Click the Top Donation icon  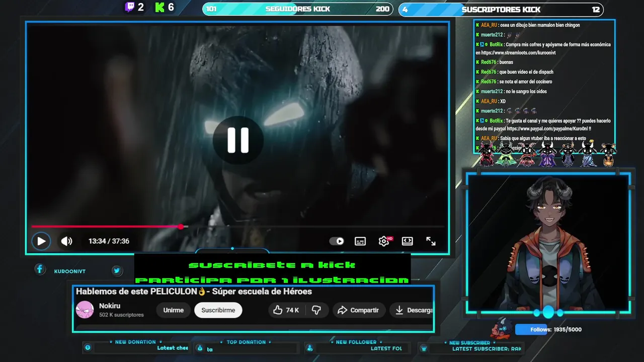pos(200,348)
